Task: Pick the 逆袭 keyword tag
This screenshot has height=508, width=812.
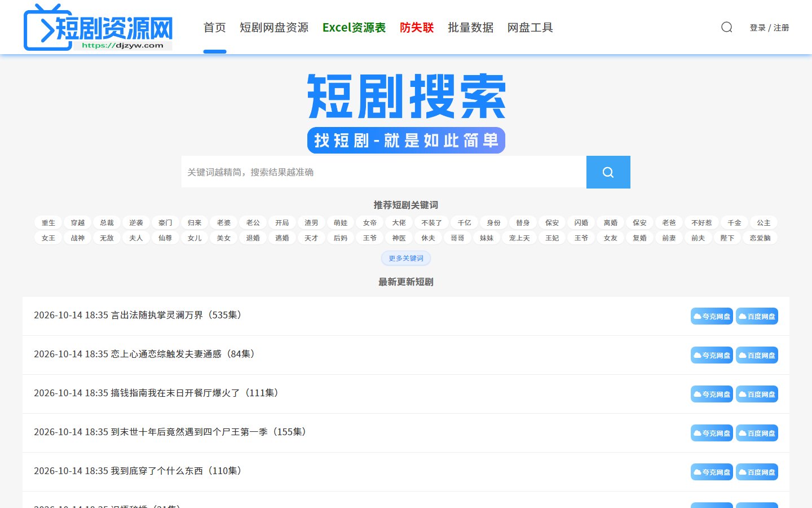Action: [x=136, y=223]
